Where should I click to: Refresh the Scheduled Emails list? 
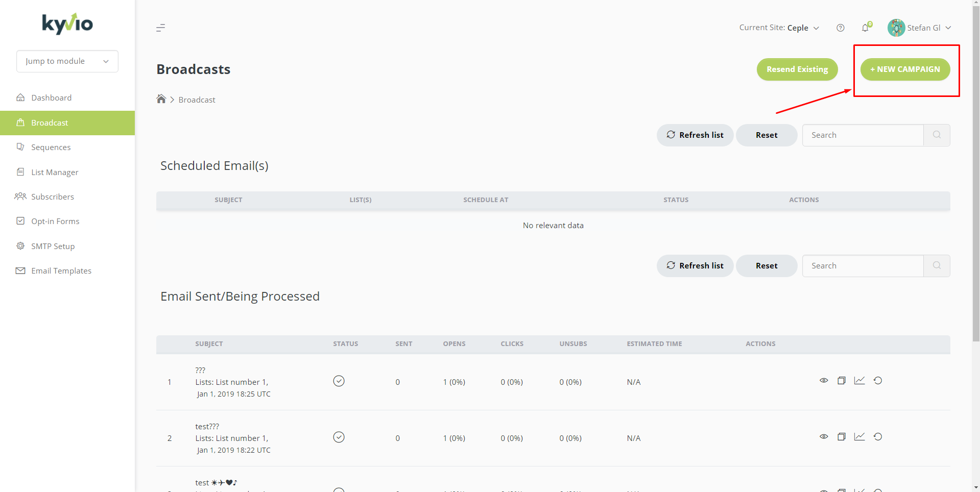695,135
